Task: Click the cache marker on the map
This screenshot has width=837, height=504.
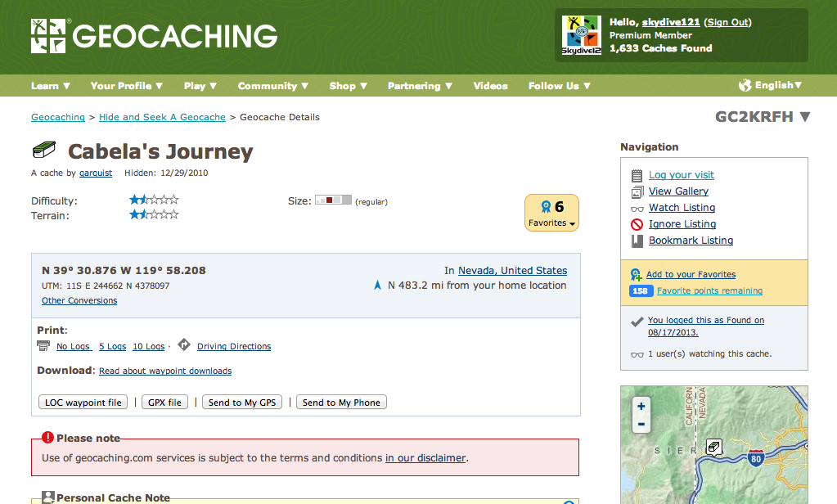Action: pos(714,447)
